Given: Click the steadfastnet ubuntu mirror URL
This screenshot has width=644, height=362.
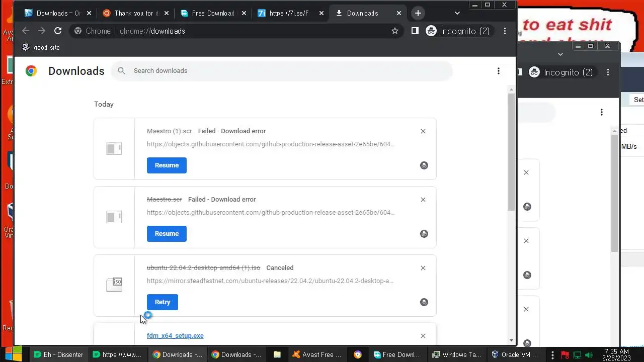Looking at the screenshot, I should [270, 281].
